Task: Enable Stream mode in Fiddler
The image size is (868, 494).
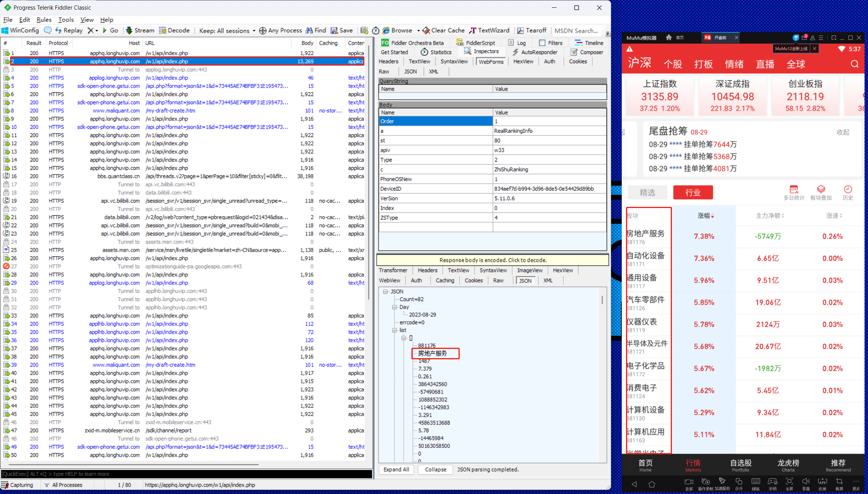Action: click(x=140, y=30)
